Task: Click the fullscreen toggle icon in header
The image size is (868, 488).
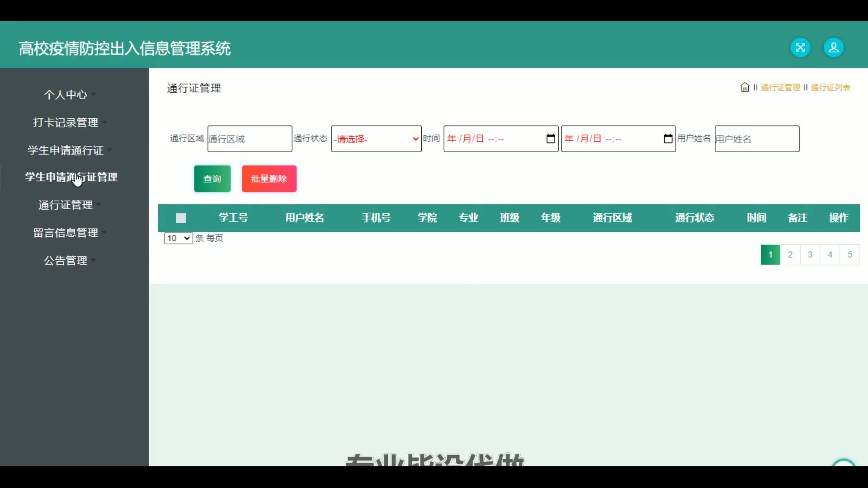Action: (x=800, y=47)
